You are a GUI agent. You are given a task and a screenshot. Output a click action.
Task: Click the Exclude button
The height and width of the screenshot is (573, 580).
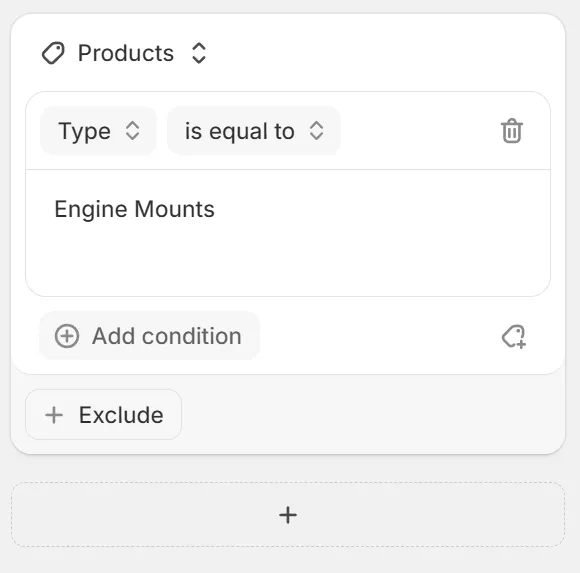pos(104,415)
